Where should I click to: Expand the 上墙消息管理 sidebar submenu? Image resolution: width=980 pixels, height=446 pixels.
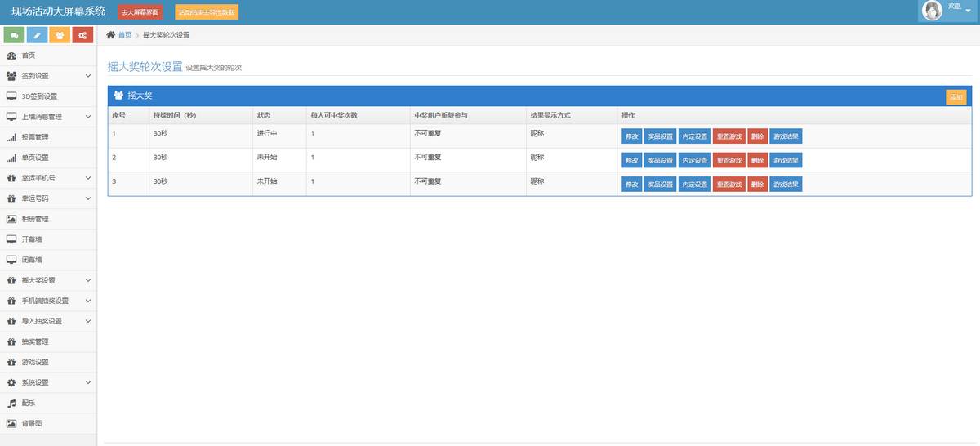coord(87,117)
